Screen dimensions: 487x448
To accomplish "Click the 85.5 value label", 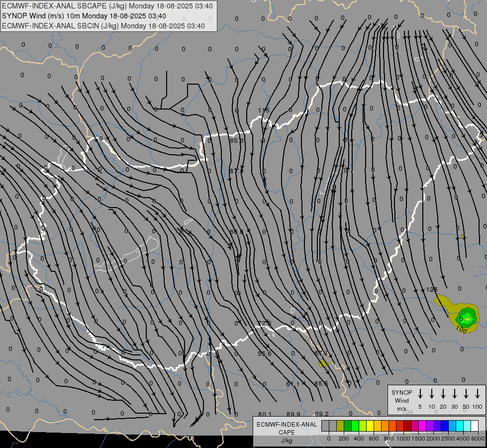I will pos(321,383).
